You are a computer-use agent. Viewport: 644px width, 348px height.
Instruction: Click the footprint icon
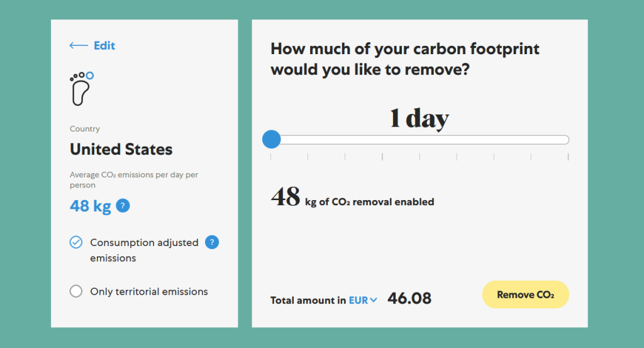tap(82, 88)
